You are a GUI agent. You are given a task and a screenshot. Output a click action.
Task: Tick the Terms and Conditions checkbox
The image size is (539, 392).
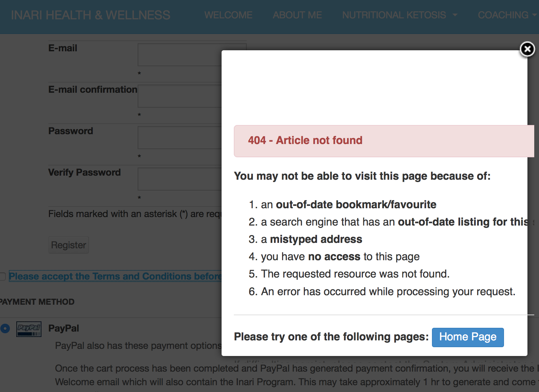point(3,277)
